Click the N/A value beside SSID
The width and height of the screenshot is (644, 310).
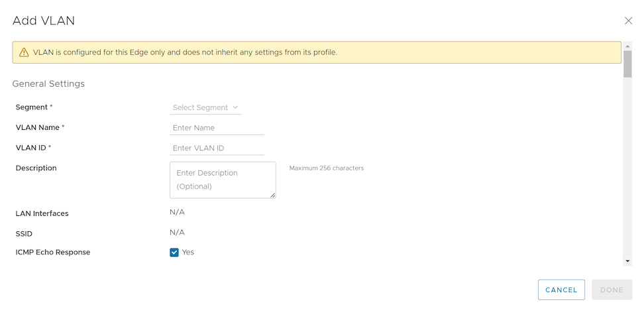tap(177, 232)
